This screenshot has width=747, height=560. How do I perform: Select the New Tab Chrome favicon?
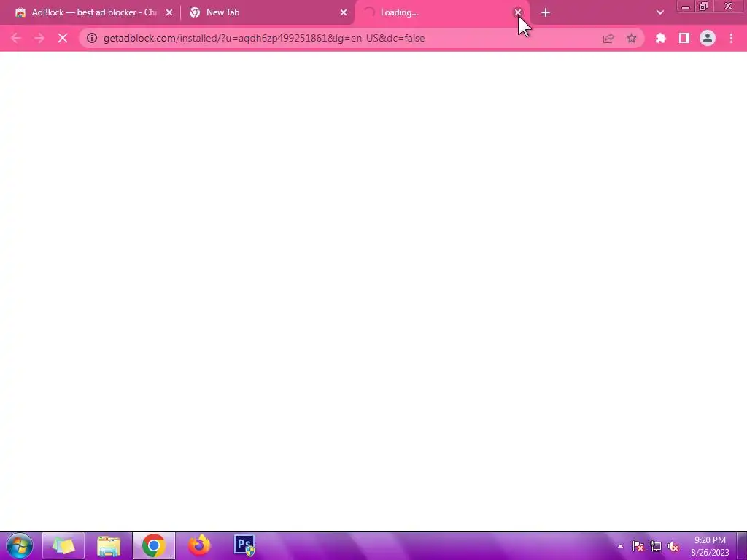(x=194, y=12)
